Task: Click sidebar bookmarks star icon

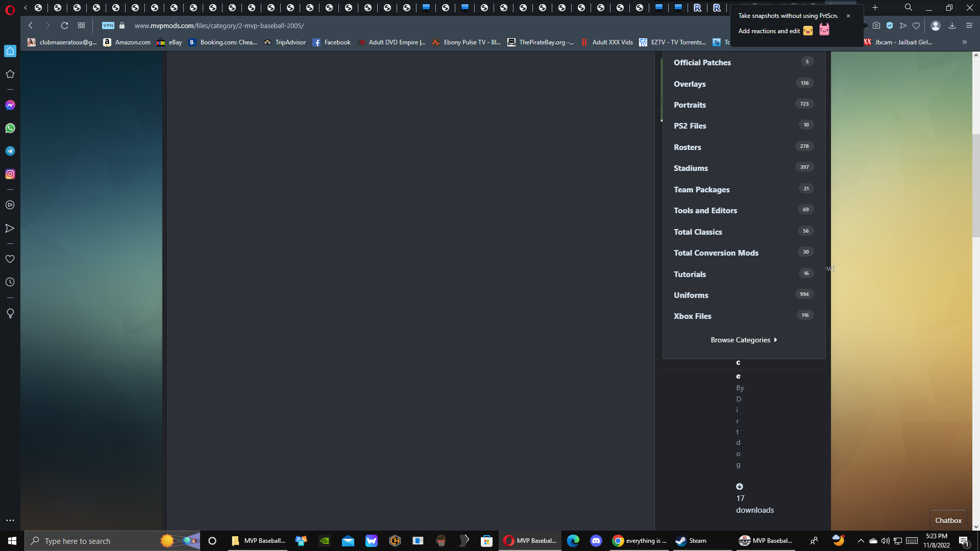Action: click(10, 74)
